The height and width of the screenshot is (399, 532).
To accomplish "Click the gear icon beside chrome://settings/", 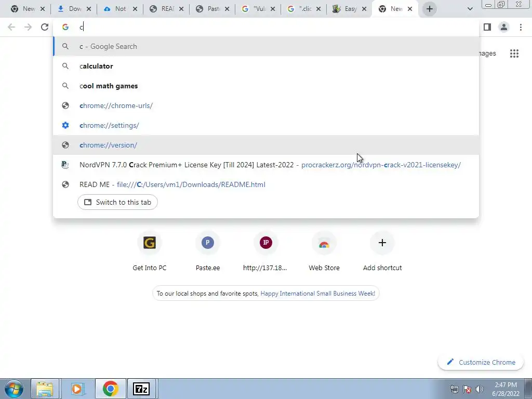I will tap(65, 125).
